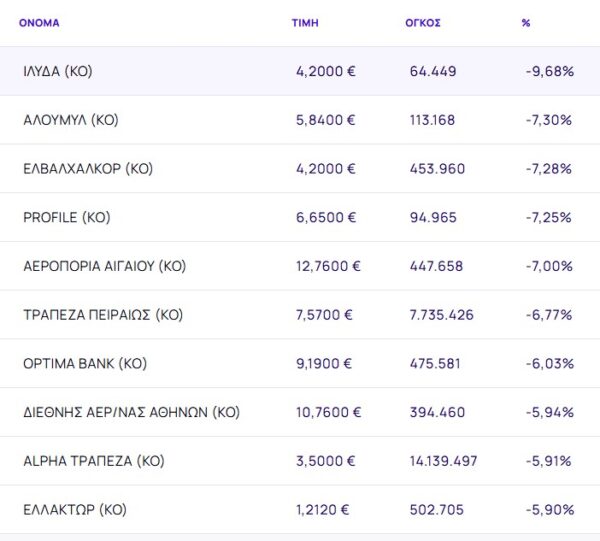The image size is (600, 541).
Task: Open ΔΙΕΘΝΗΣ ΑΕΡ/ΝΑΣ ΑΘΗΝΩΝ (ΚΟ) entry
Action: [131, 412]
